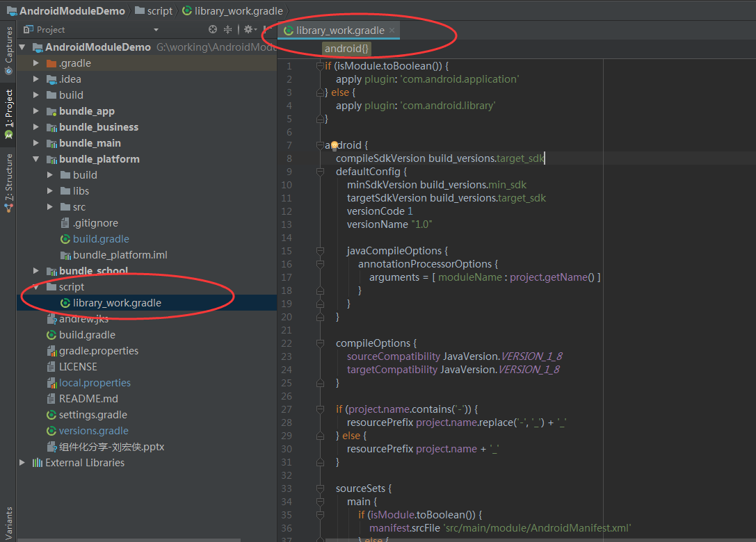Viewport: 756px width, 542px height.
Task: Click the android{} breadcrumb label
Action: pyautogui.click(x=346, y=48)
